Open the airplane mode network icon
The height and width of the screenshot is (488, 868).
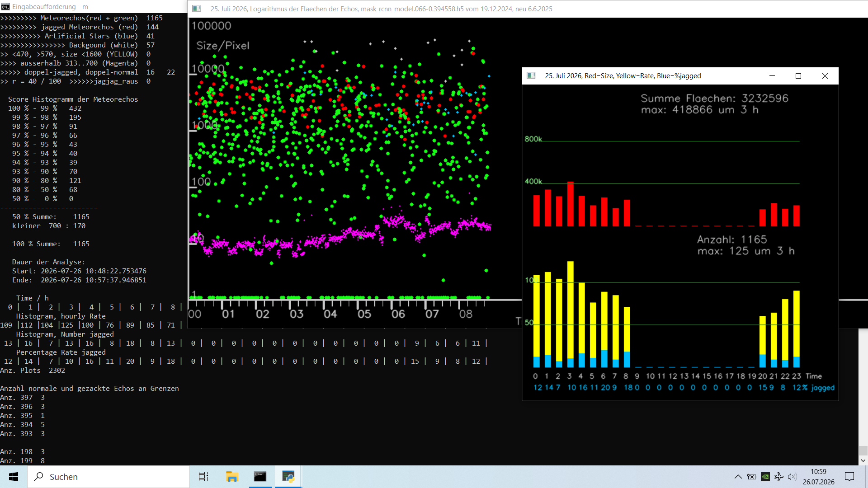779,477
